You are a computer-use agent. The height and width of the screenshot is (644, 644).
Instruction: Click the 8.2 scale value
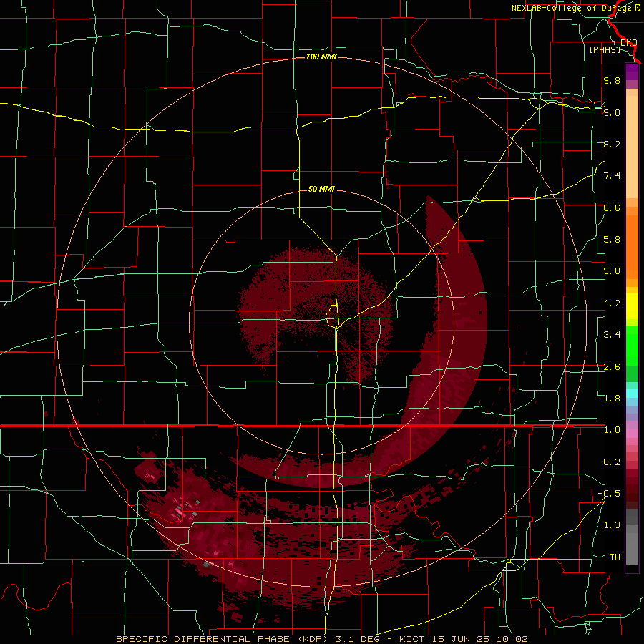[612, 144]
